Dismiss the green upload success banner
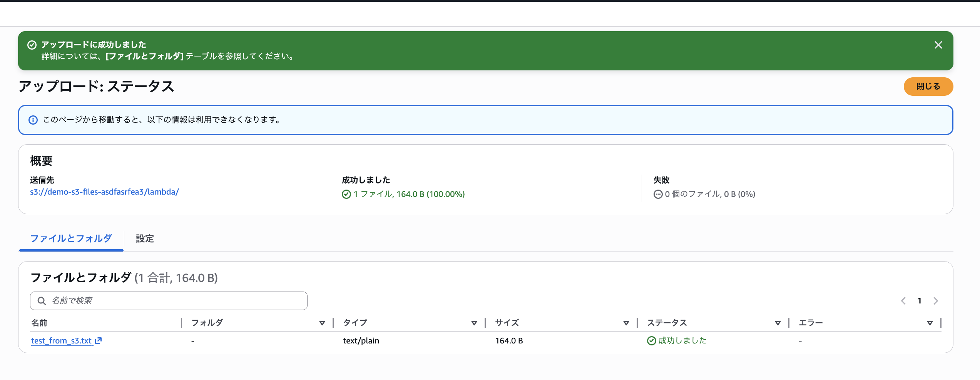 click(x=938, y=45)
